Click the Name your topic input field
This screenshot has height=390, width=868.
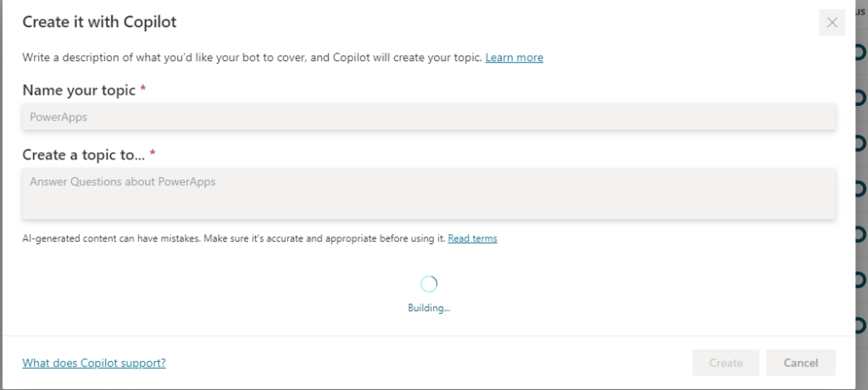click(429, 117)
